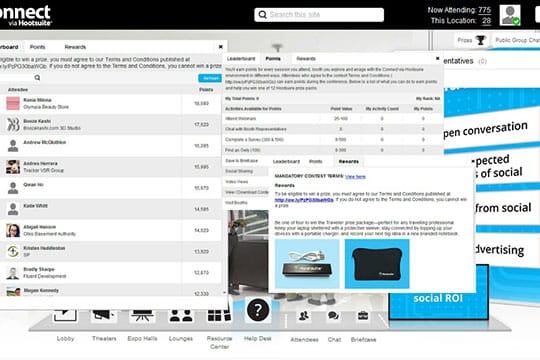
Task: Click the 'Video Views' activity row
Action: pyautogui.click(x=246, y=182)
